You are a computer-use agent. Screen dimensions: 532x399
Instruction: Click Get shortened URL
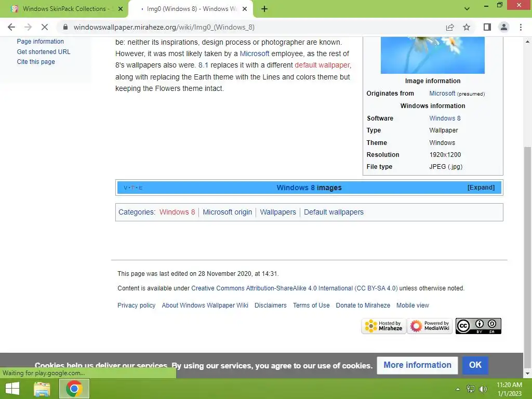click(44, 51)
